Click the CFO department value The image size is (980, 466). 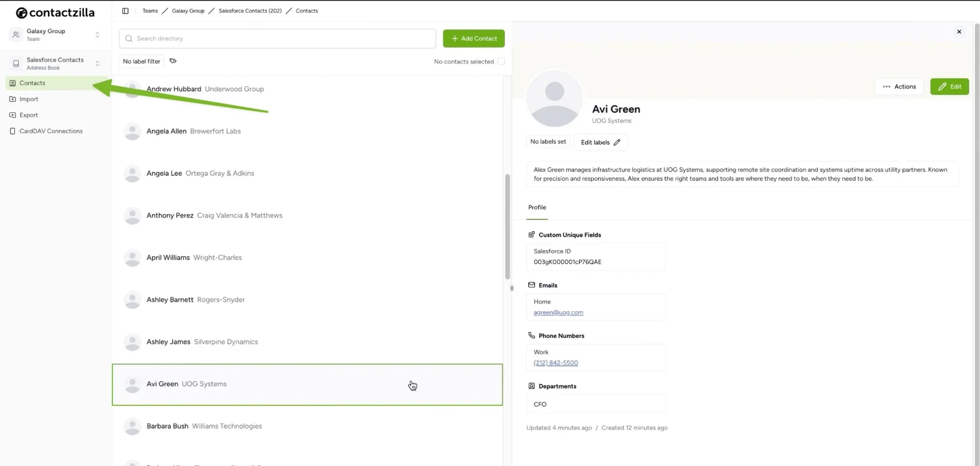pyautogui.click(x=540, y=404)
